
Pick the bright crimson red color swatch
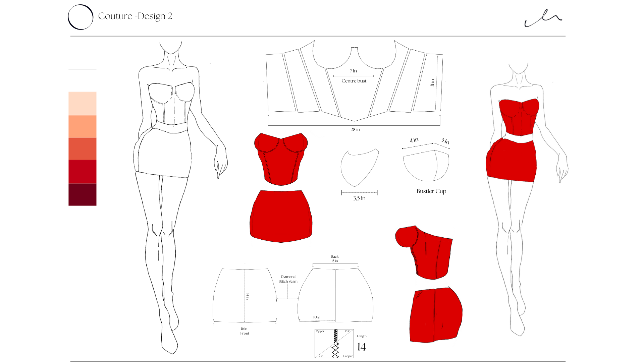[82, 171]
